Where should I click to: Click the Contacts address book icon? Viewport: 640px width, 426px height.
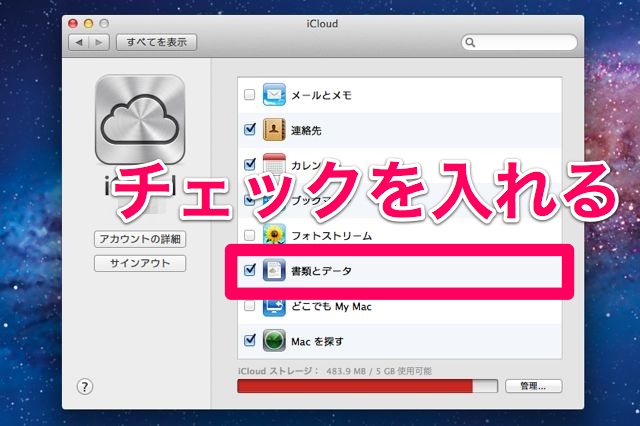[274, 130]
